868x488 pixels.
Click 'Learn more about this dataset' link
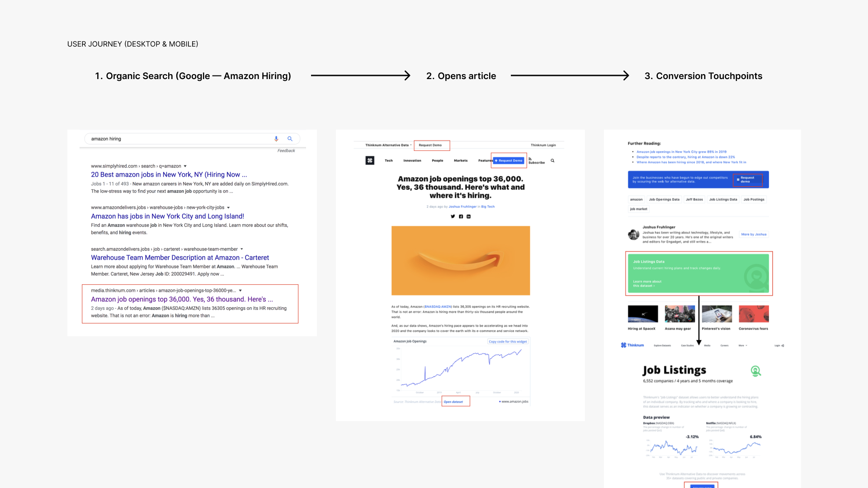point(647,283)
